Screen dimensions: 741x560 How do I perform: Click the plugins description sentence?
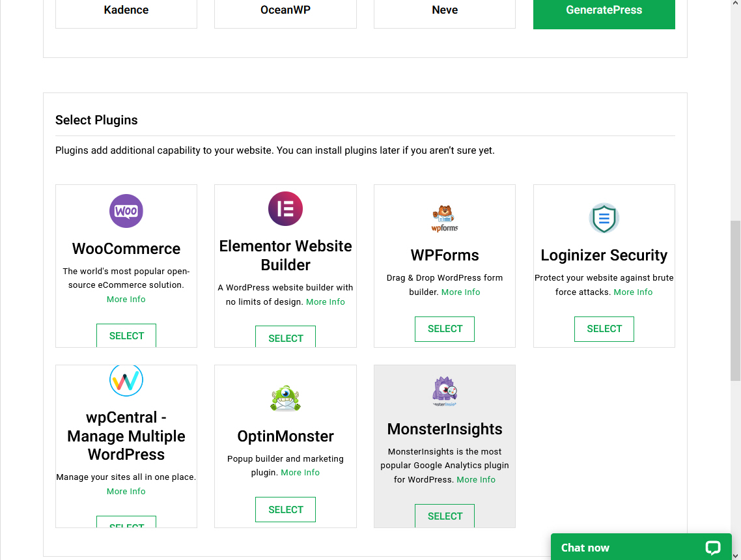point(275,150)
